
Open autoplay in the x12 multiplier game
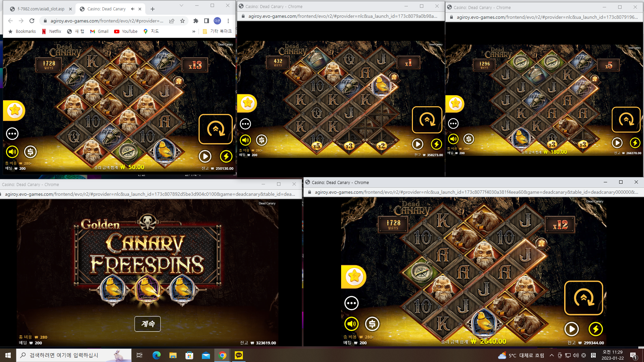(x=572, y=329)
